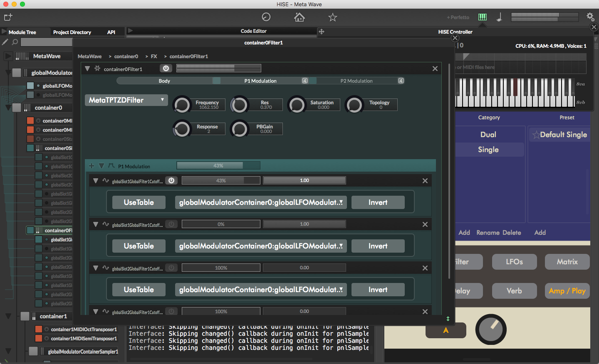Toggle UseTable on second globalSlot1 modulator

coord(139,246)
